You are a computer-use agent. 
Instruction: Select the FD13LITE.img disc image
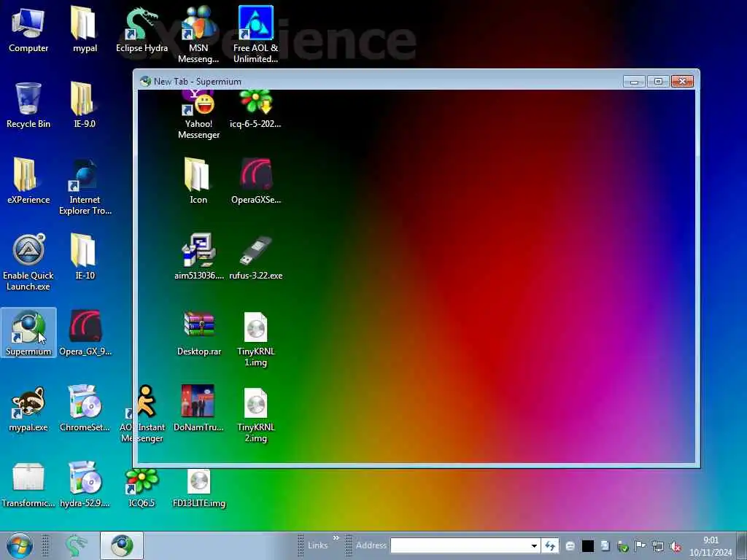tap(198, 488)
